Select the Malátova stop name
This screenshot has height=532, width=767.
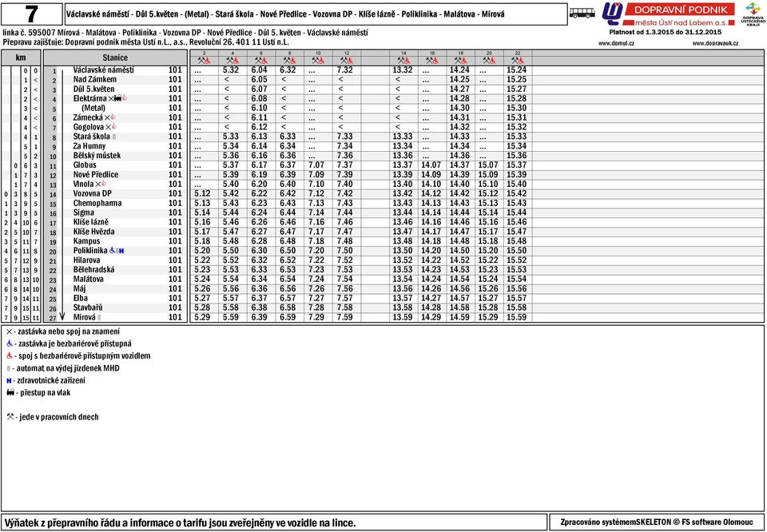[x=89, y=280]
